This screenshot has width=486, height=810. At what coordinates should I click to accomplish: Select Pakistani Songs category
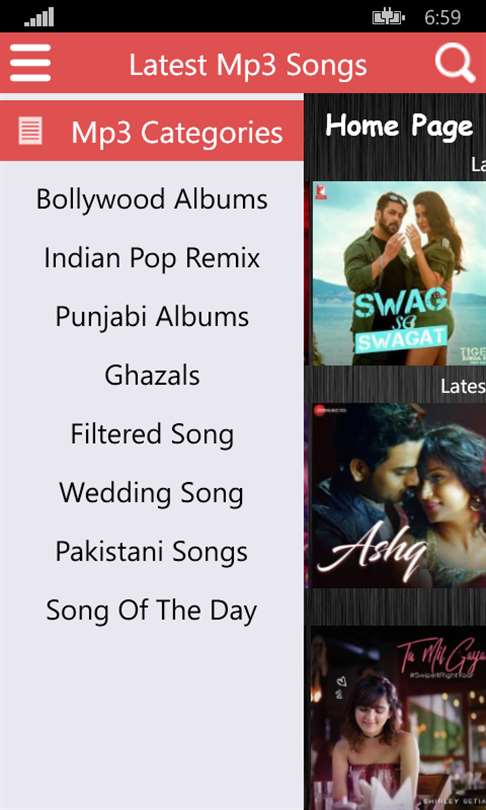click(x=152, y=551)
